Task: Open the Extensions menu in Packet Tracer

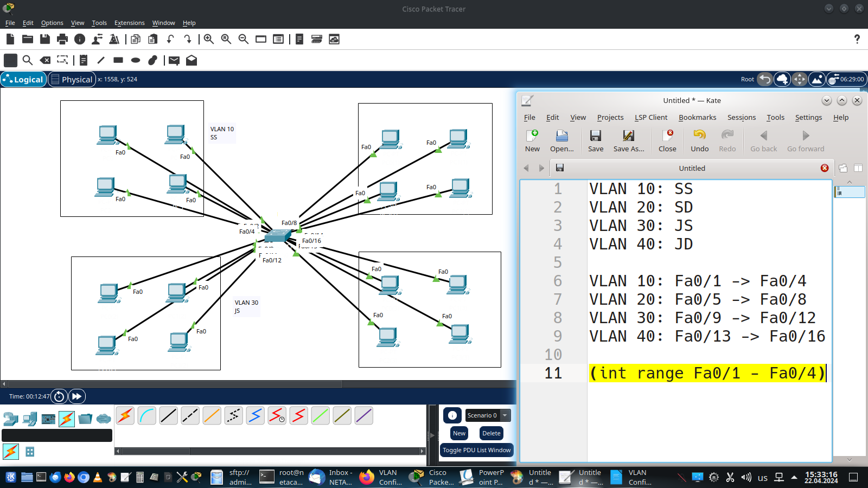Action: 129,23
